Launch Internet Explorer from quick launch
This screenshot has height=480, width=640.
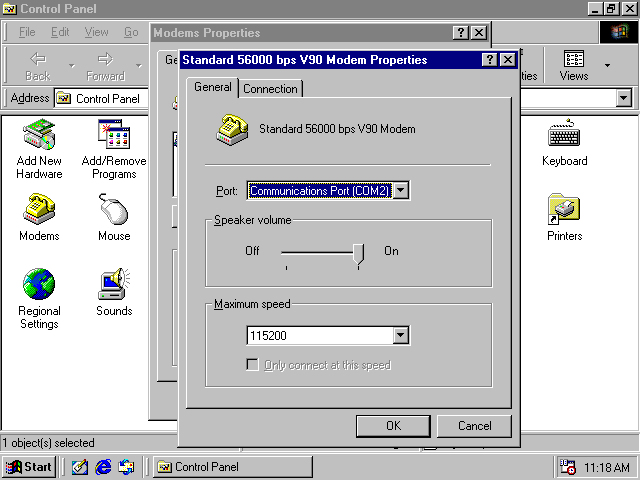[x=103, y=467]
